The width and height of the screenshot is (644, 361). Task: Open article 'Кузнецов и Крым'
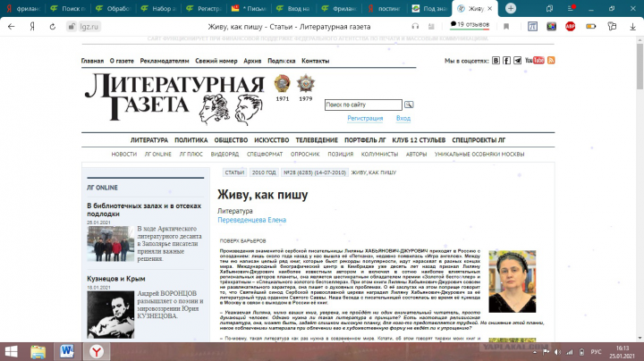115,279
